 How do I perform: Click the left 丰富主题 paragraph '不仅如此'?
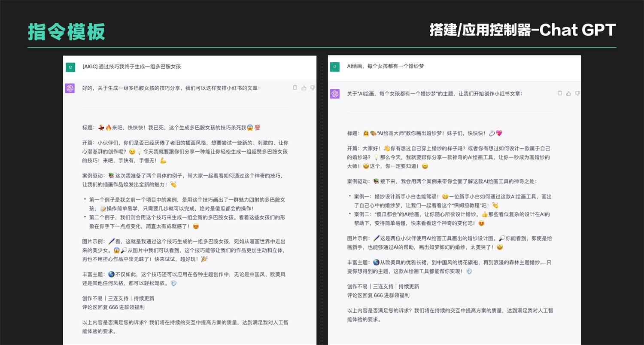pos(184,279)
